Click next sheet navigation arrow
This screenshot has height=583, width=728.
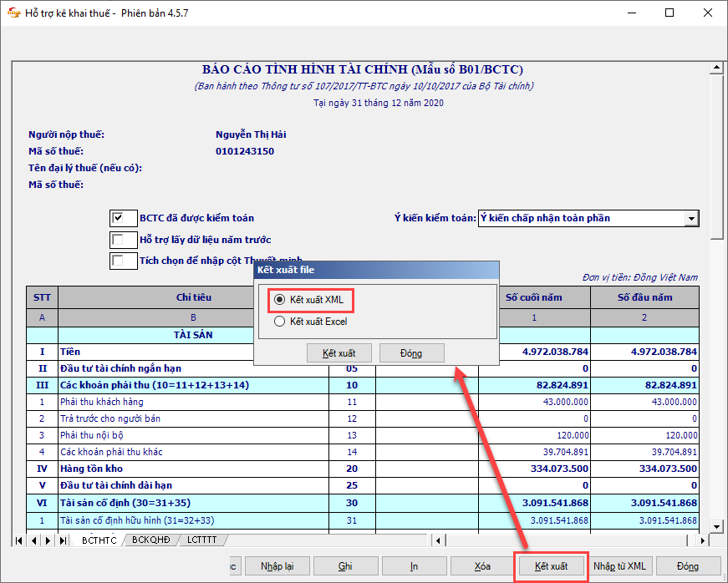coord(48,540)
